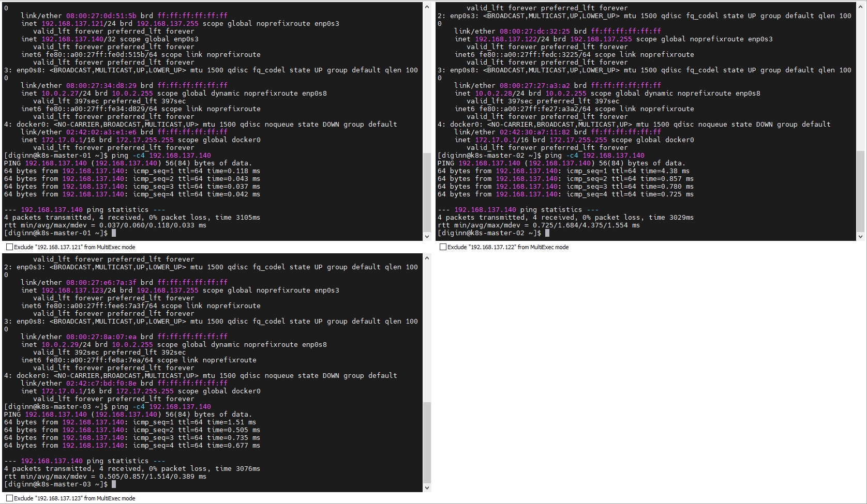Page up via k8s-master-02 scrollbar track

point(860,78)
